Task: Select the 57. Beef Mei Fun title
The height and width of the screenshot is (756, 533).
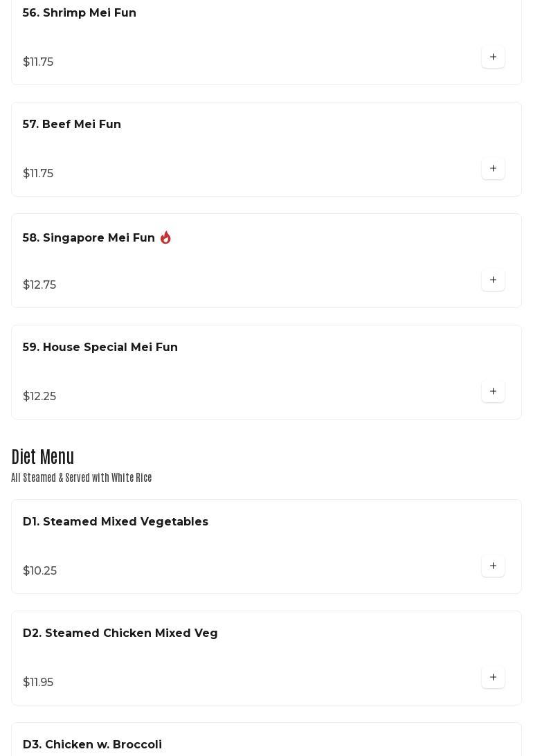Action: click(72, 125)
